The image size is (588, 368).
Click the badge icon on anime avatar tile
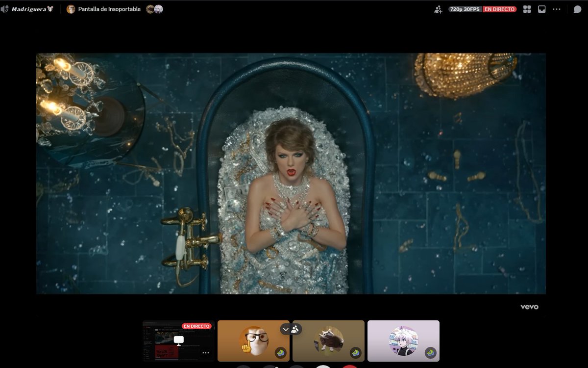pyautogui.click(x=431, y=353)
